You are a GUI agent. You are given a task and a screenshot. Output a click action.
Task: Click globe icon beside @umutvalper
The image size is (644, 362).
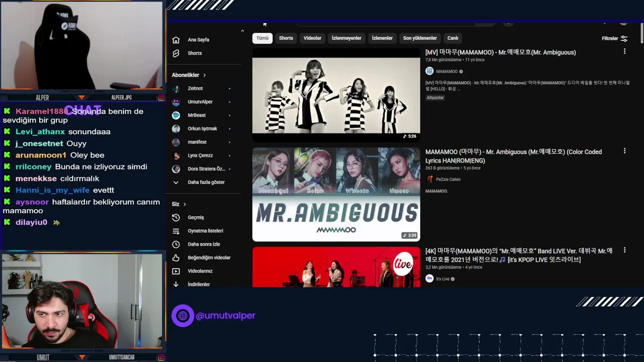pyautogui.click(x=183, y=316)
